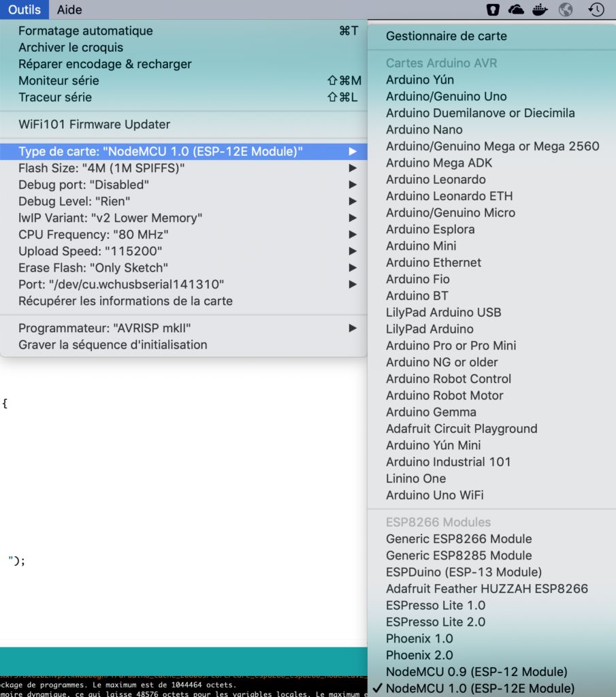Image resolution: width=616 pixels, height=697 pixels.
Task: Expand the Upload Speed submenu
Action: point(184,251)
